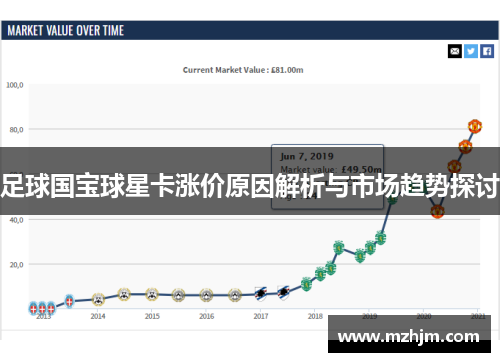Screen dimensions: 500x362
Task: Select the first Sporting crest marker before 2018
Action: [x=306, y=284]
